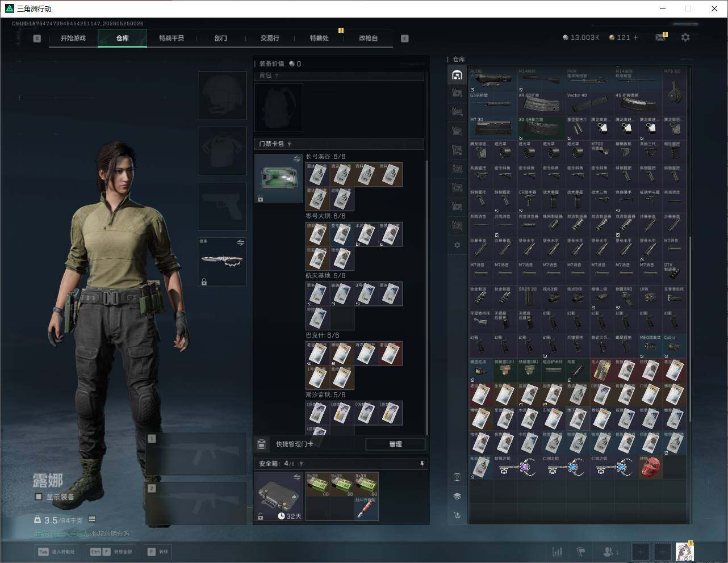This screenshot has height=563, width=728.
Task: Click the knife in the melee slot
Action: (222, 261)
